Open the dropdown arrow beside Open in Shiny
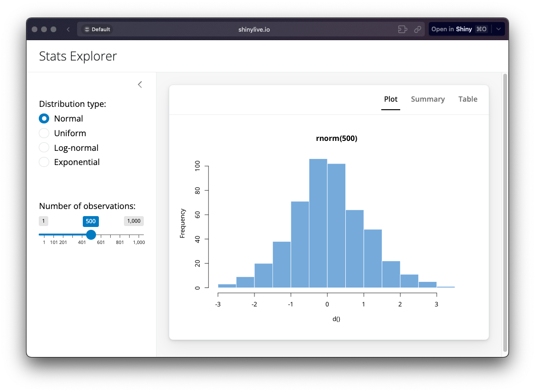535x392 pixels. 499,29
